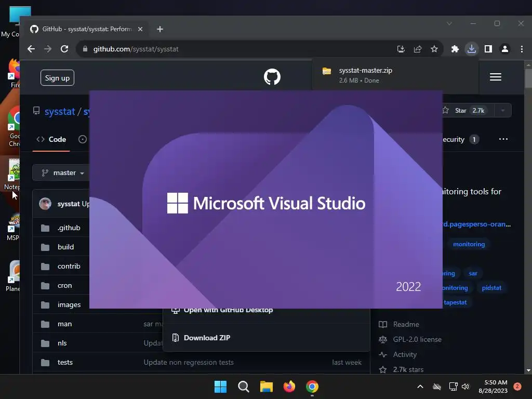532x399 pixels.
Task: Launch Firefox from the taskbar
Action: coord(289,387)
